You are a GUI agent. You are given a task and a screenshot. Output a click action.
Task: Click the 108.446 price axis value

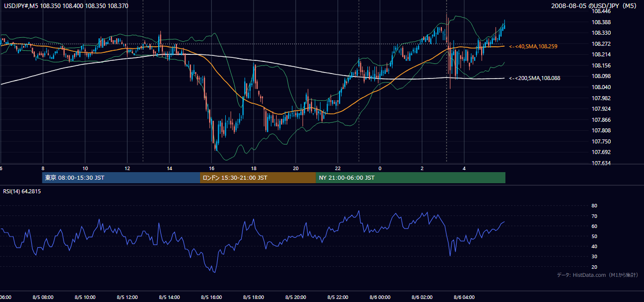600,11
